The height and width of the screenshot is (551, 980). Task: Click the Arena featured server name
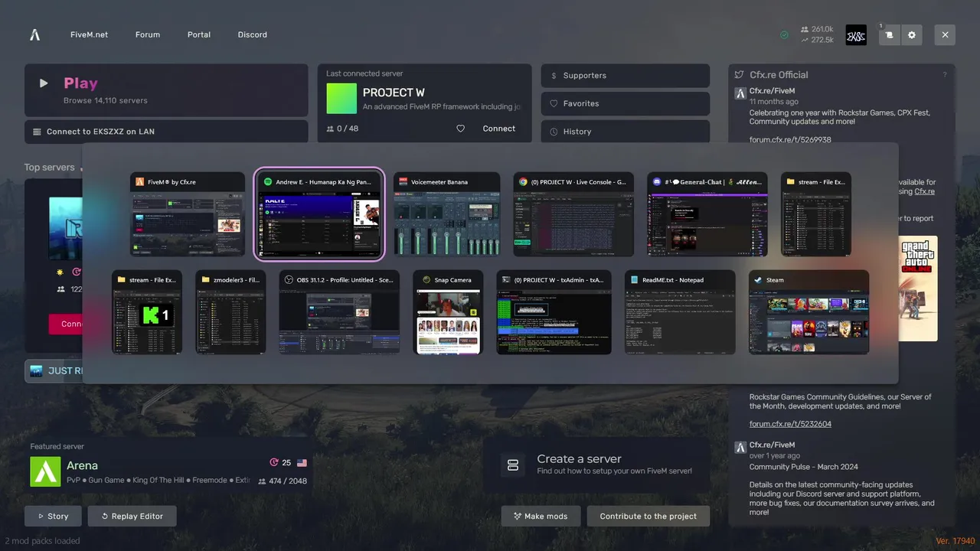tap(82, 465)
